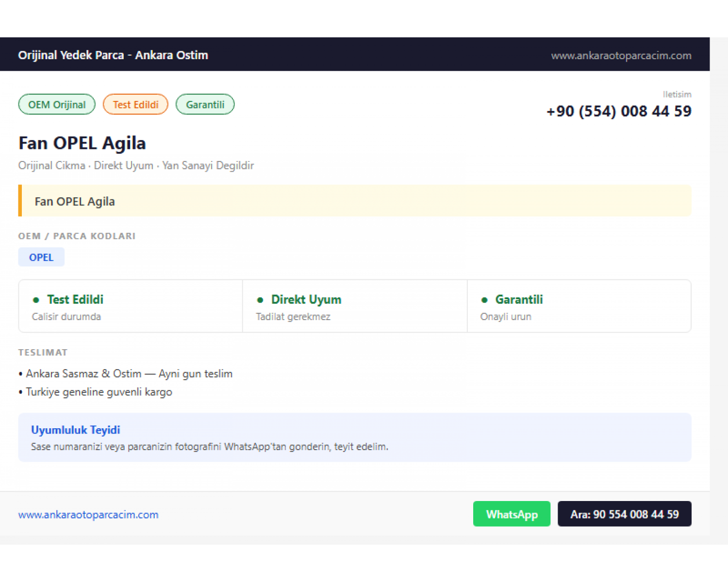Image resolution: width=728 pixels, height=582 pixels.
Task: Click the Ara: 90 554 008 44 59 button
Action: pyautogui.click(x=624, y=514)
